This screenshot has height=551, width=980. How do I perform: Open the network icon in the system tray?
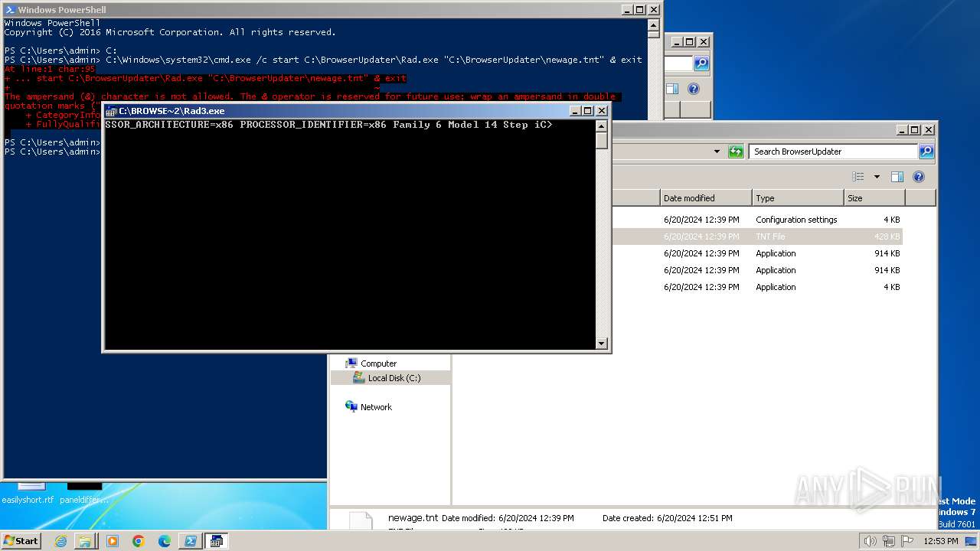pos(889,541)
